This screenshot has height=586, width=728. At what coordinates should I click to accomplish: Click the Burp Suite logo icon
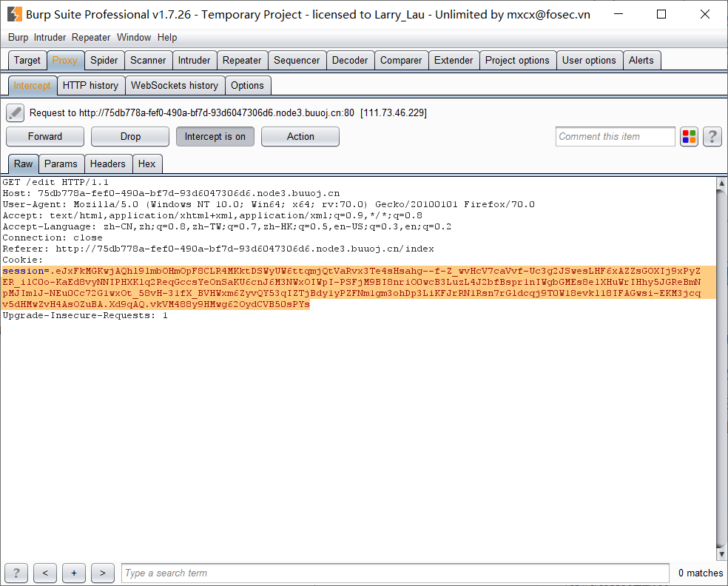point(14,14)
